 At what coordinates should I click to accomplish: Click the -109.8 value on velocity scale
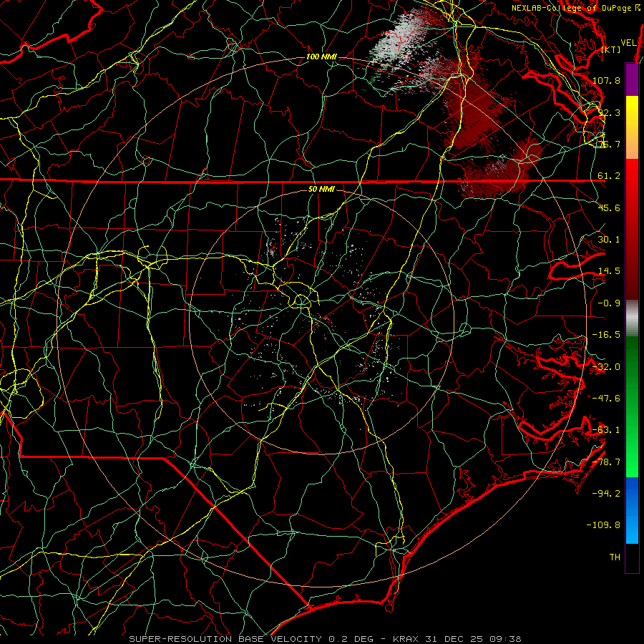coord(604,525)
